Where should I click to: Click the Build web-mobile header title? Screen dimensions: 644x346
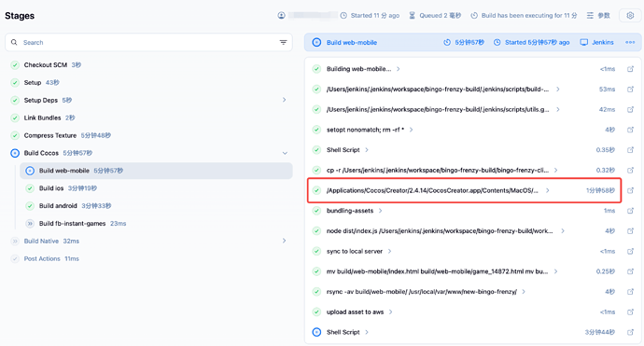352,42
